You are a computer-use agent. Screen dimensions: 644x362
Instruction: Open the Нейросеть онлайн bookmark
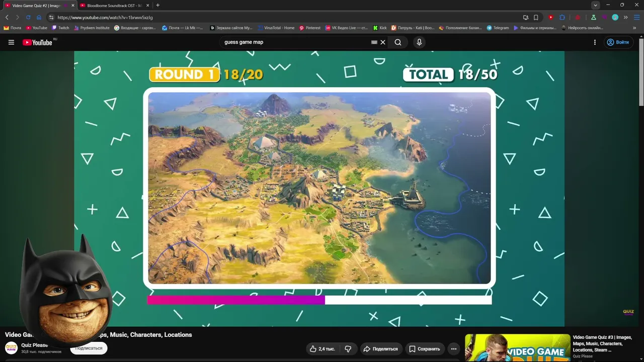(x=582, y=28)
